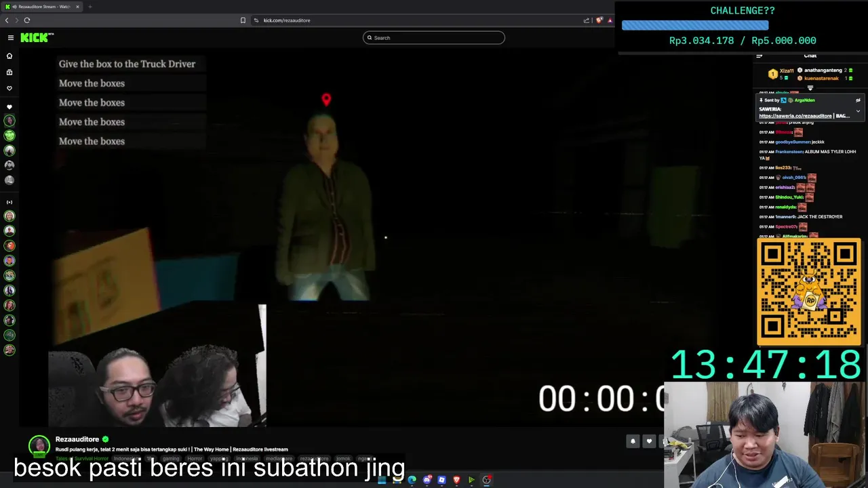Click Xiza11 top gifter name
This screenshot has height=488, width=868.
[787, 70]
